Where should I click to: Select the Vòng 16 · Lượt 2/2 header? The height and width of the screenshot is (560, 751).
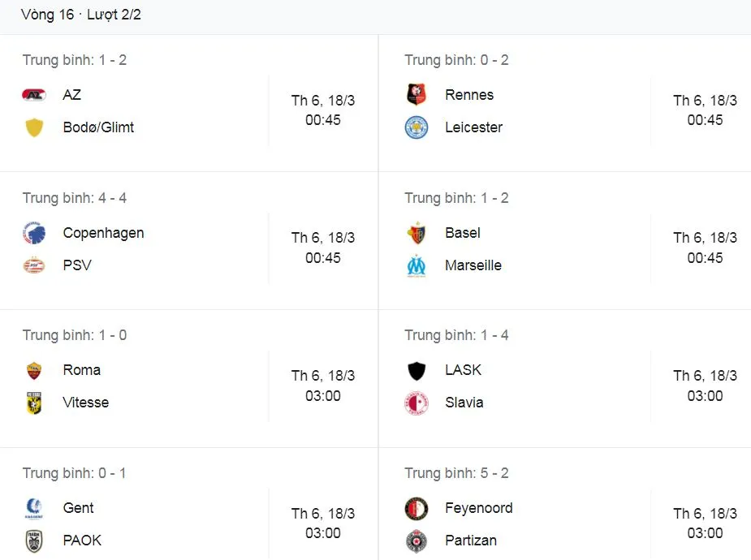[81, 15]
